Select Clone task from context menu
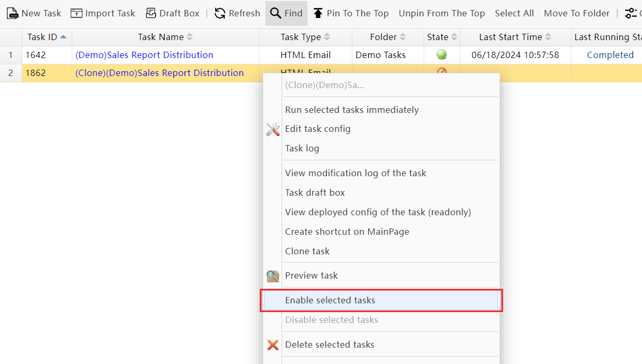This screenshot has height=364, width=642. (307, 251)
